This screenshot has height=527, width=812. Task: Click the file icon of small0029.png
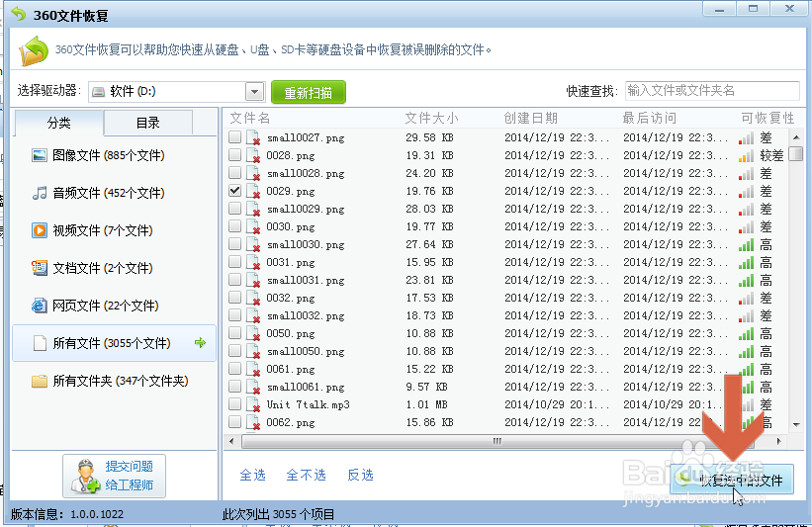(x=253, y=210)
